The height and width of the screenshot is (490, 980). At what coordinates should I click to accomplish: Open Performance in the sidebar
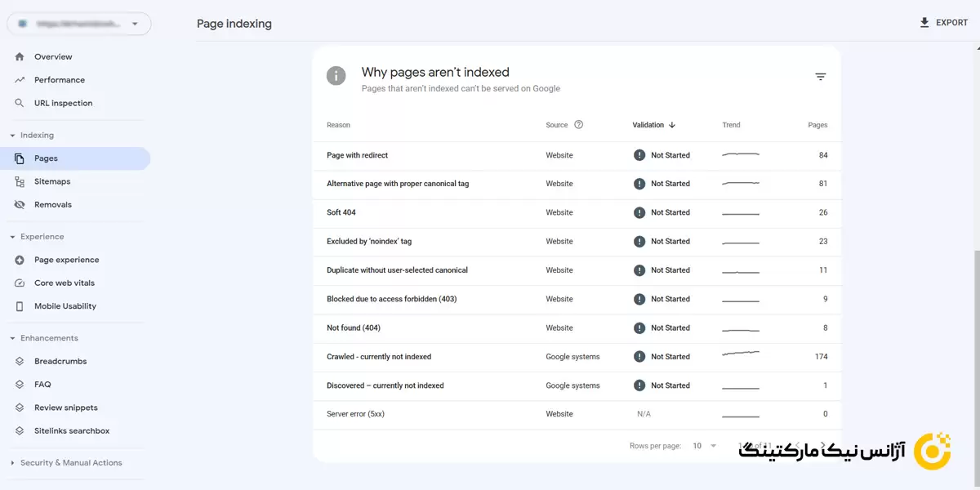pos(59,80)
